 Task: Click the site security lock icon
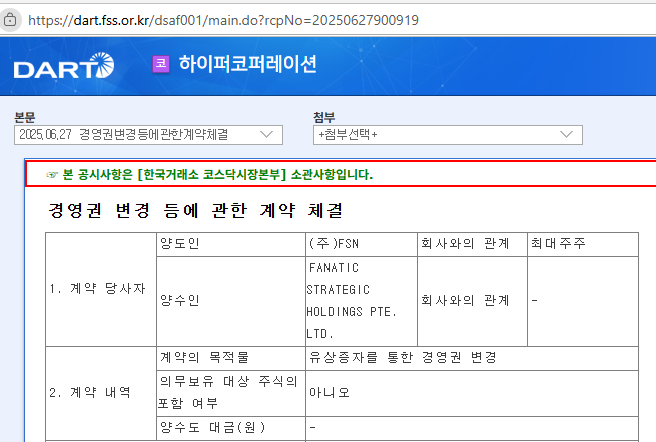pos(10,20)
